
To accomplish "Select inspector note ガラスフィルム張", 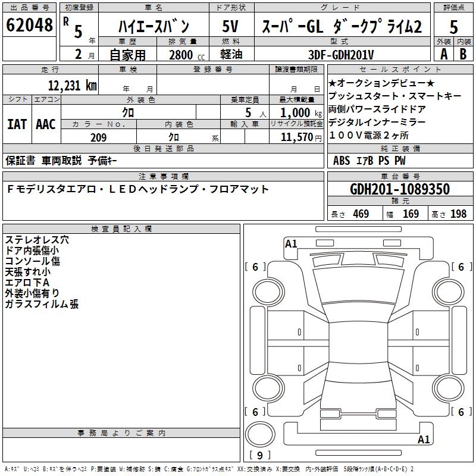I will [x=42, y=304].
